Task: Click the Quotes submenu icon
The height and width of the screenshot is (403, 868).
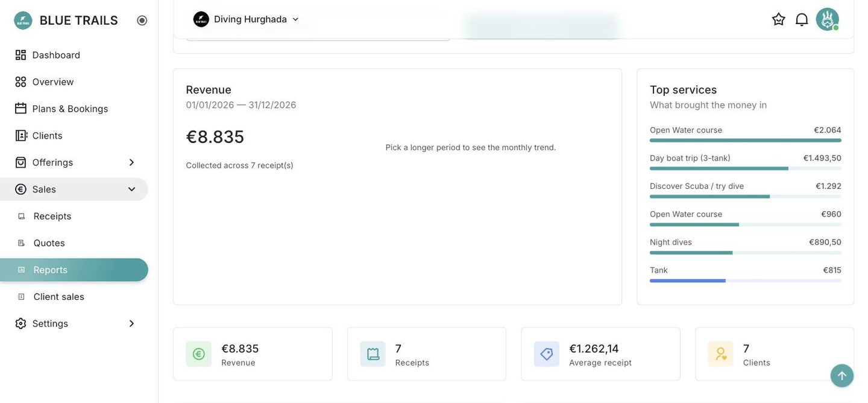Action: 21,243
